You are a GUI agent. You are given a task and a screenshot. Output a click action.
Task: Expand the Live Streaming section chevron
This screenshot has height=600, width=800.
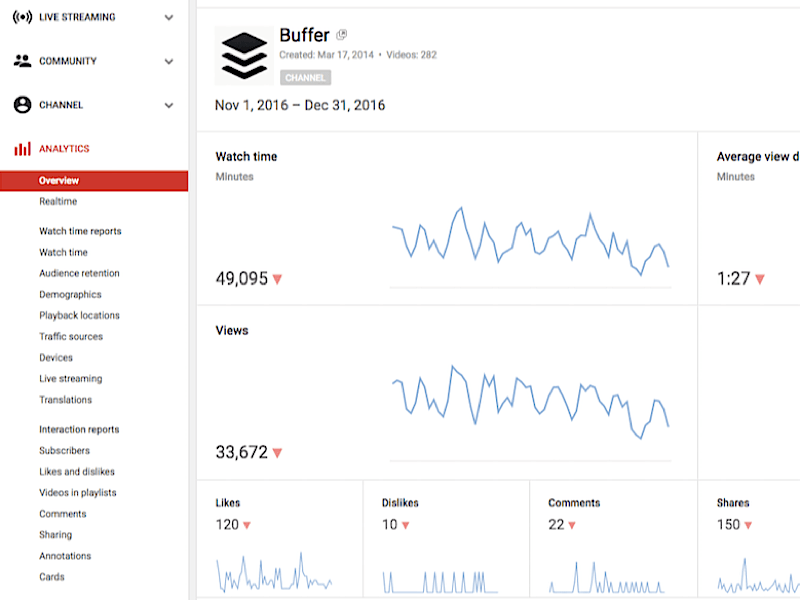tap(169, 17)
